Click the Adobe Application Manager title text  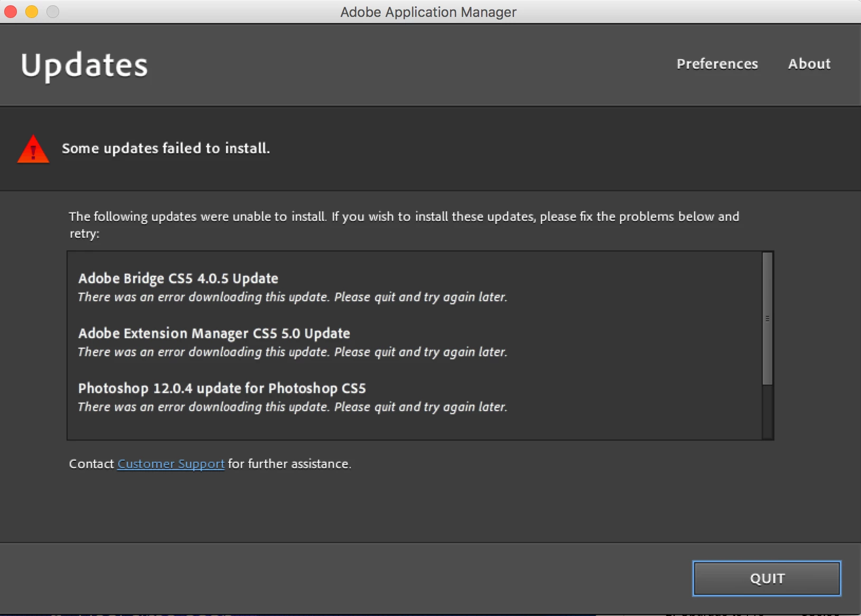pyautogui.click(x=428, y=12)
